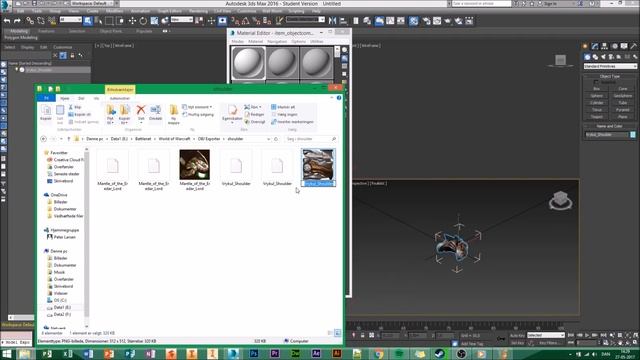
Task: Click the Auto Key button
Action: (x=517, y=336)
